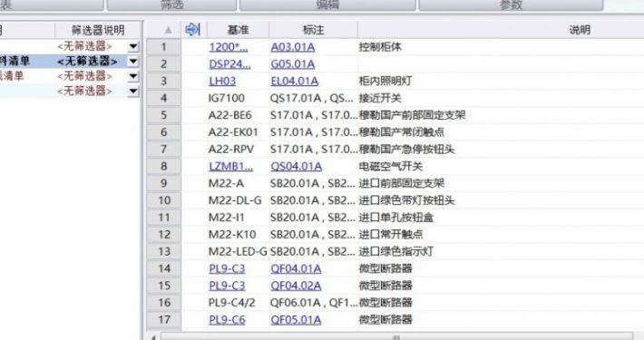Open the G05.01A mark link
644x340 pixels.
pos(292,64)
